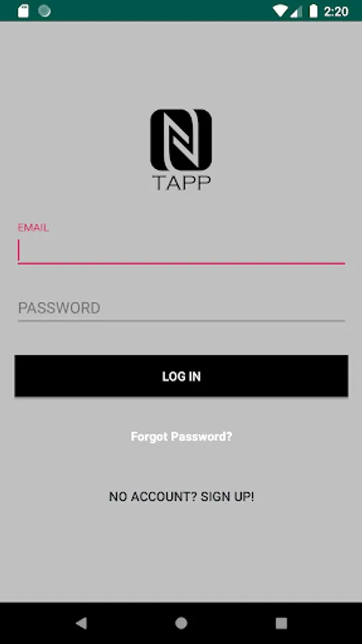Tap the Android home circle button
The image size is (362, 644).
pos(181,623)
